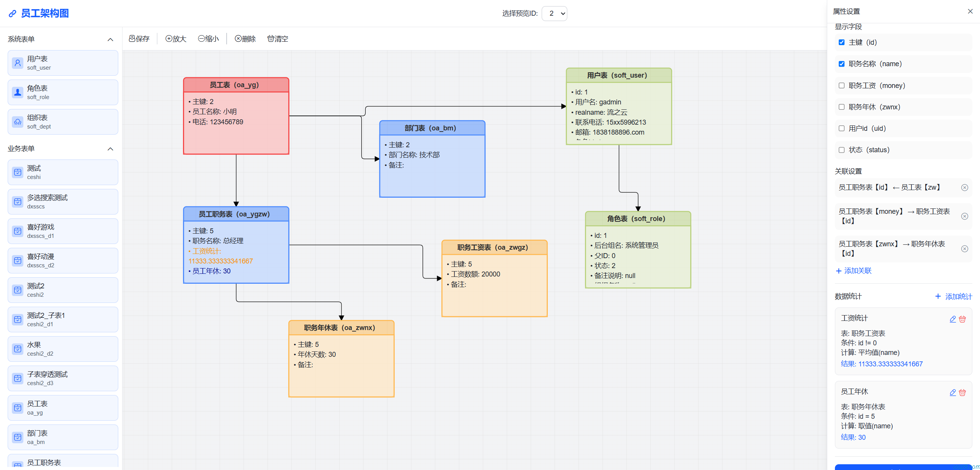This screenshot has width=980, height=470.
Task: Click the 添加统计 button
Action: tap(953, 296)
